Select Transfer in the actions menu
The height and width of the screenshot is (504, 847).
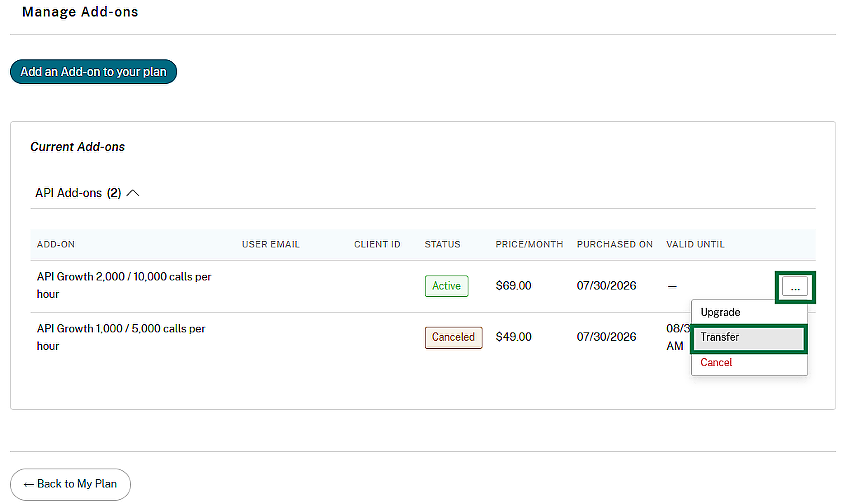pos(749,337)
